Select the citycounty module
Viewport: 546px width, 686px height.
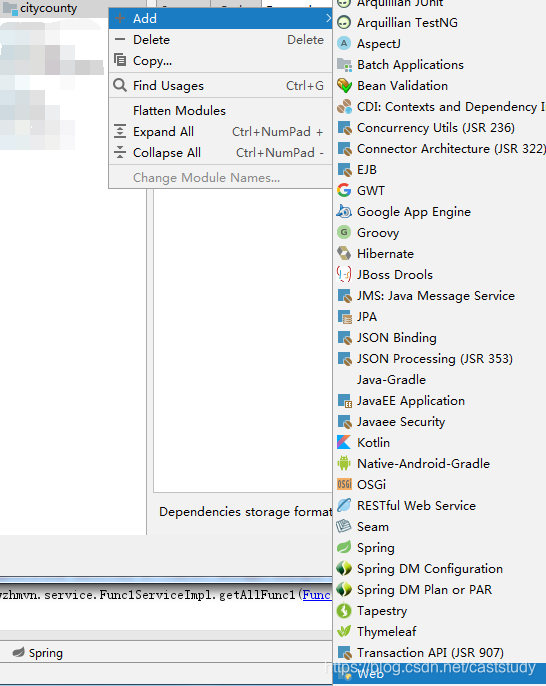pyautogui.click(x=48, y=8)
